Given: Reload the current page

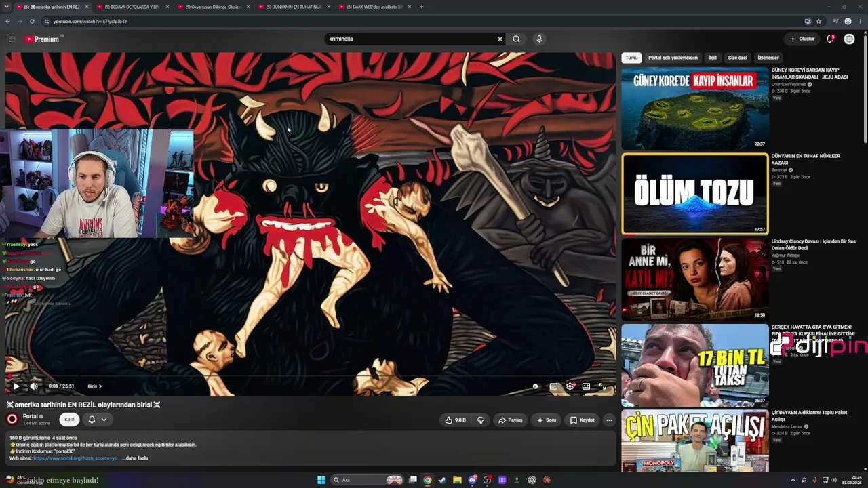Looking at the screenshot, I should click(32, 21).
